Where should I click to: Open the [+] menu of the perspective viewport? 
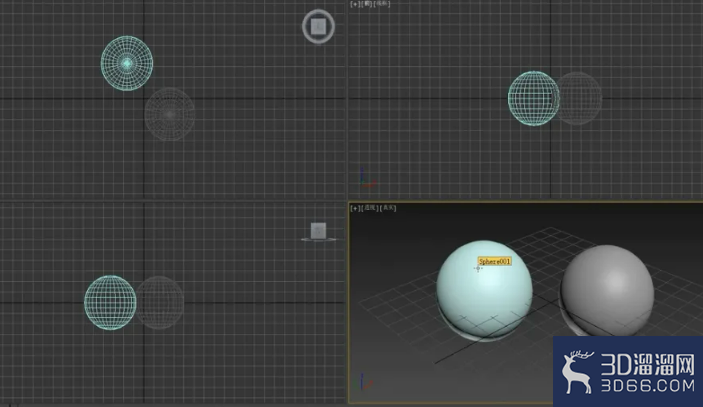click(x=355, y=208)
